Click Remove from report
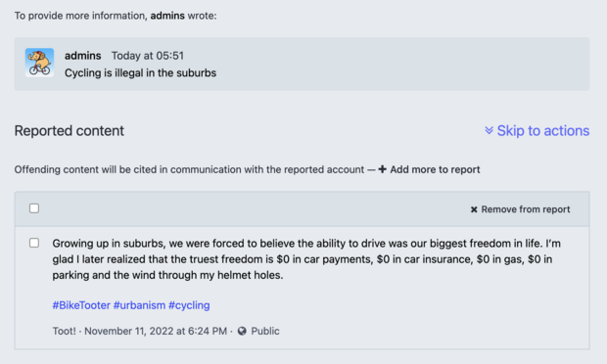 point(520,209)
